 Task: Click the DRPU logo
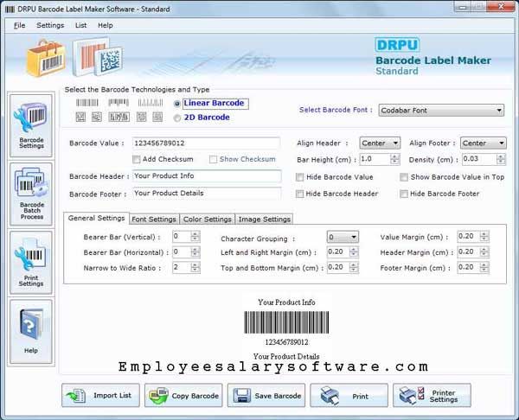click(x=397, y=45)
